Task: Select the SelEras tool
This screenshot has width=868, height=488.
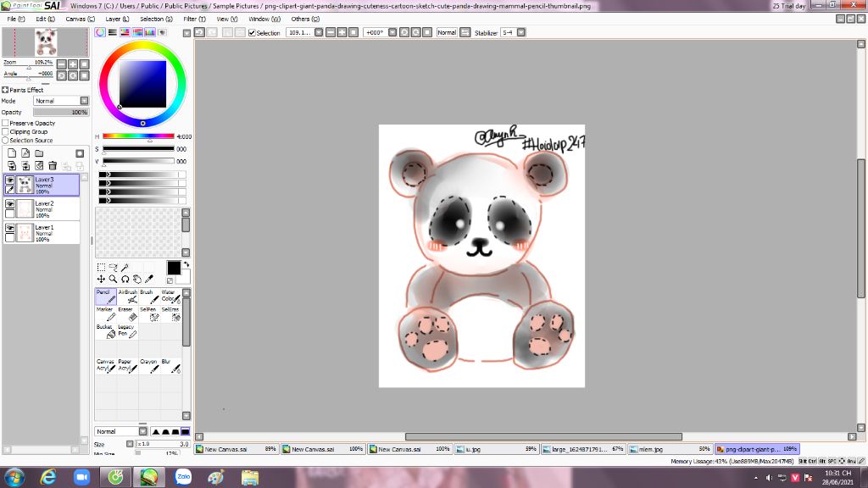Action: (170, 313)
